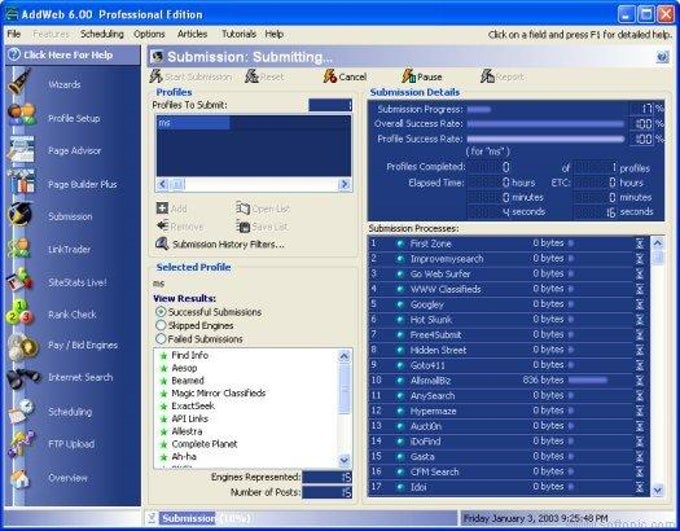Open the Page Advisor sidebar icon
This screenshot has width=680, height=531.
pyautogui.click(x=21, y=149)
